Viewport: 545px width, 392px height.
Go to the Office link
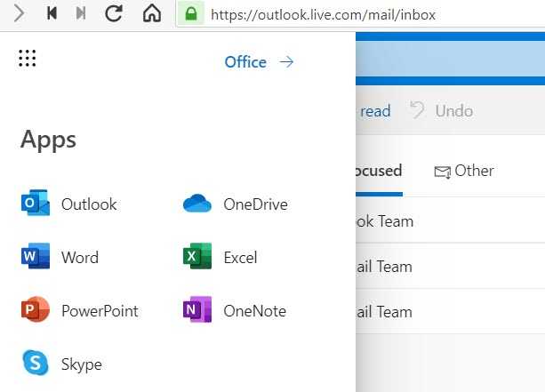pyautogui.click(x=245, y=62)
